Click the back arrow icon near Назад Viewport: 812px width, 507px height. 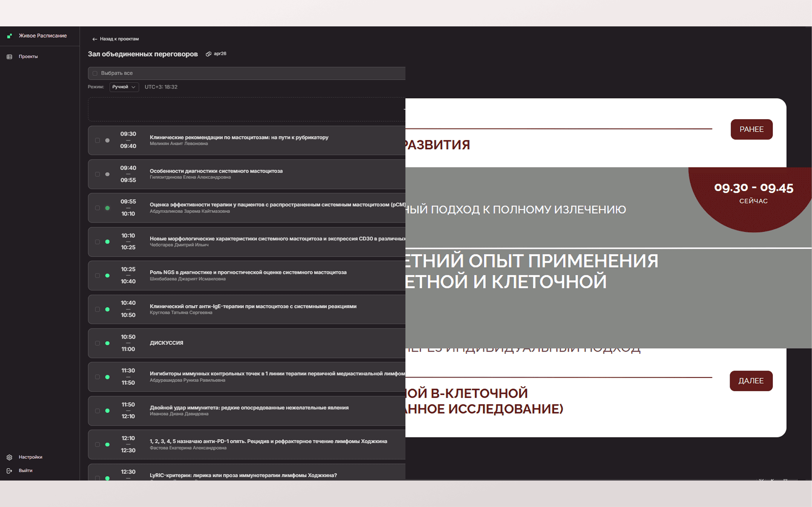click(95, 39)
